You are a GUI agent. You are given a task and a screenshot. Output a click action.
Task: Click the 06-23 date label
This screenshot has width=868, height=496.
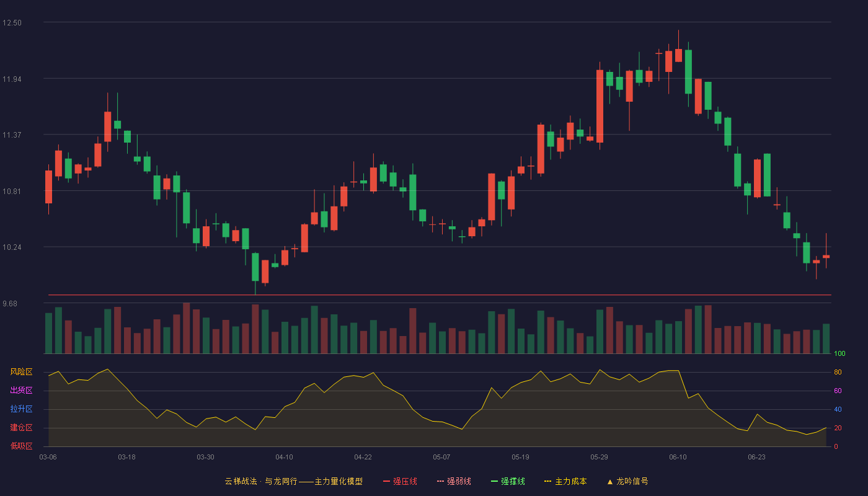pos(756,457)
